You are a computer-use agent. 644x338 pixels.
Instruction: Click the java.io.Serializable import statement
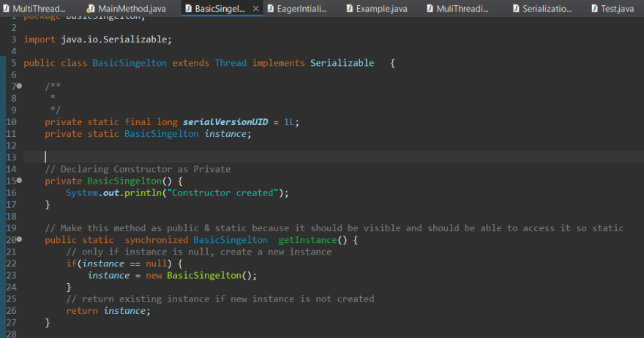click(98, 40)
